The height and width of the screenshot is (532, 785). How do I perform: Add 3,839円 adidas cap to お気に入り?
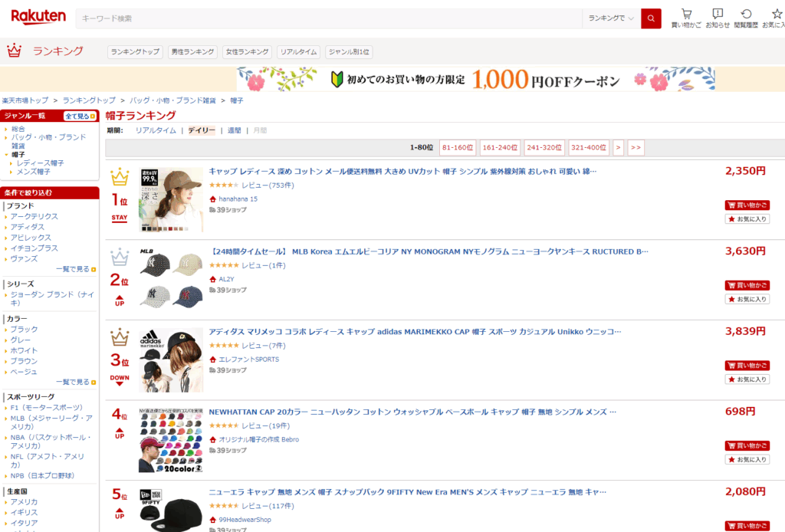click(747, 379)
